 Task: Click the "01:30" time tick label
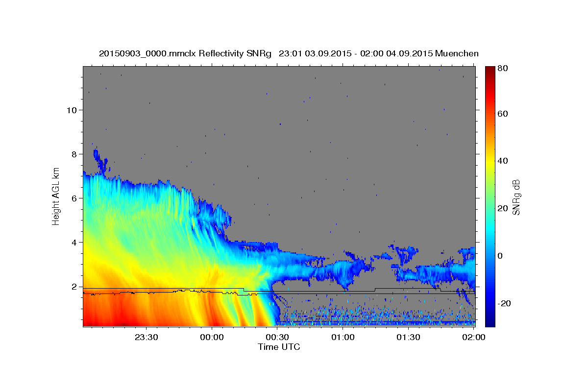(x=408, y=337)
